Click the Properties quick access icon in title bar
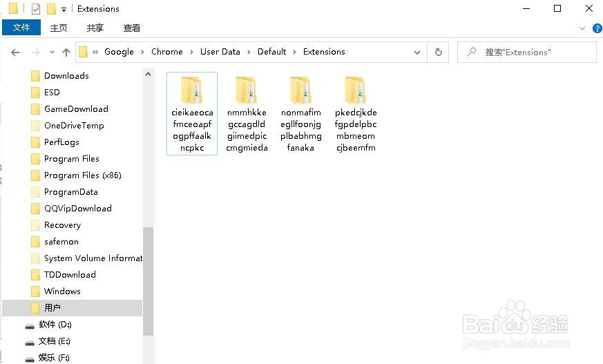Viewport: 603px width, 364px height. pyautogui.click(x=36, y=8)
